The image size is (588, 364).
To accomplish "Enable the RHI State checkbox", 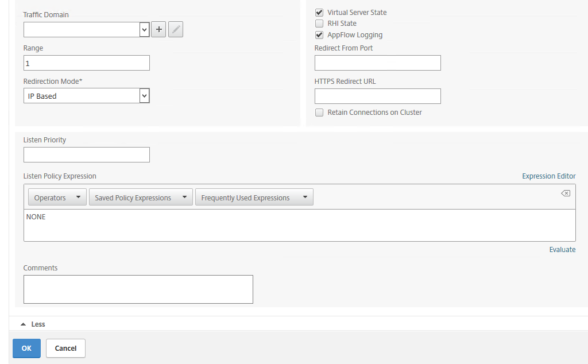I will pyautogui.click(x=319, y=24).
